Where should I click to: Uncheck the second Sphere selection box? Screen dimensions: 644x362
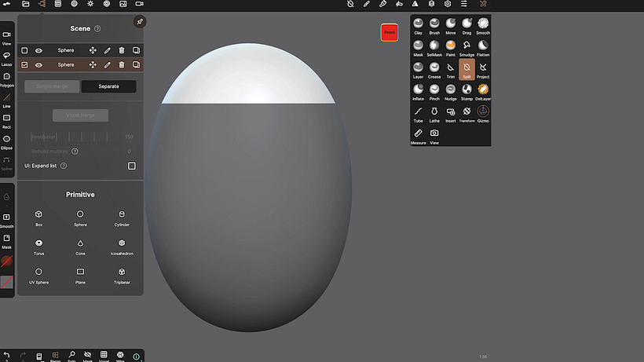point(24,65)
